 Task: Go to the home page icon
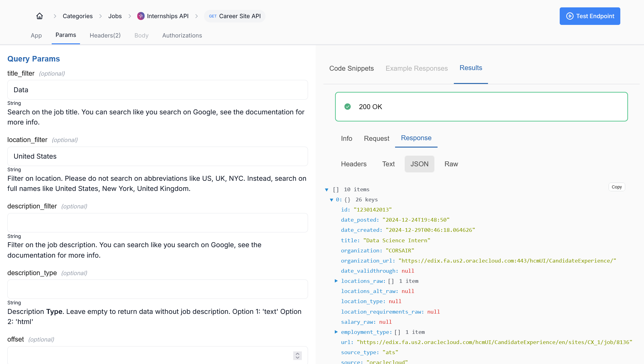[x=39, y=16]
